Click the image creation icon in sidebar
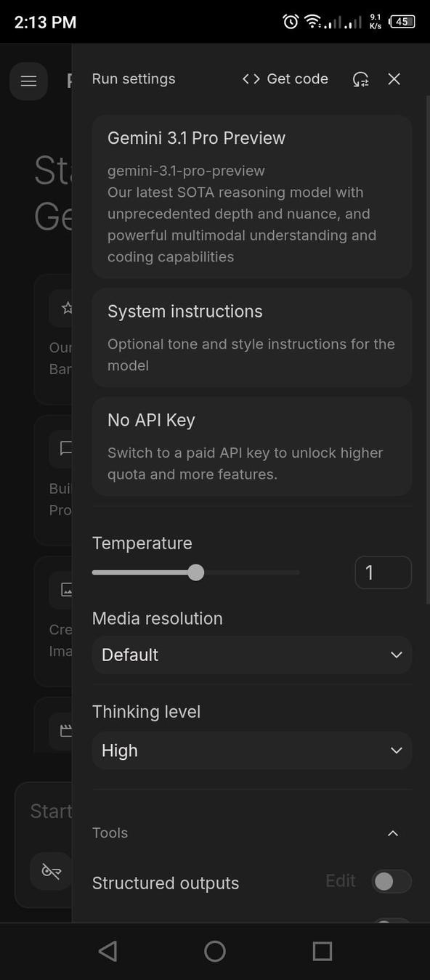The width and height of the screenshot is (430, 980). pos(67,589)
